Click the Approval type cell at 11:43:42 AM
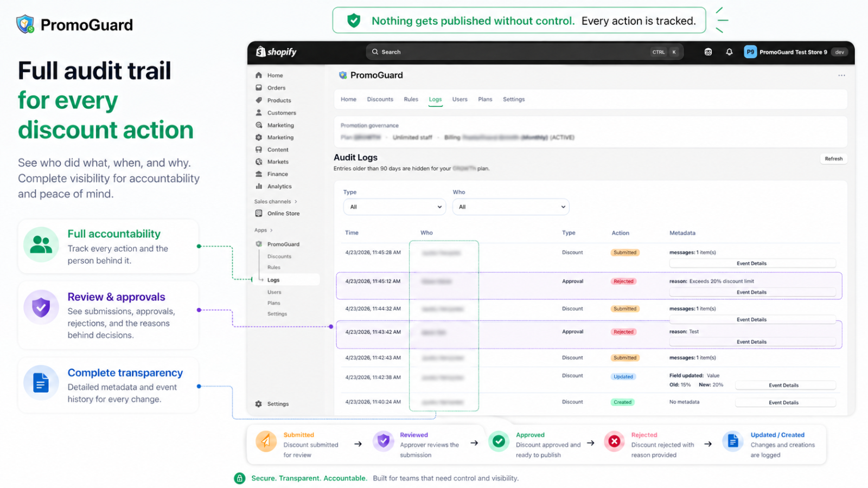The width and height of the screenshot is (868, 488). (572, 332)
